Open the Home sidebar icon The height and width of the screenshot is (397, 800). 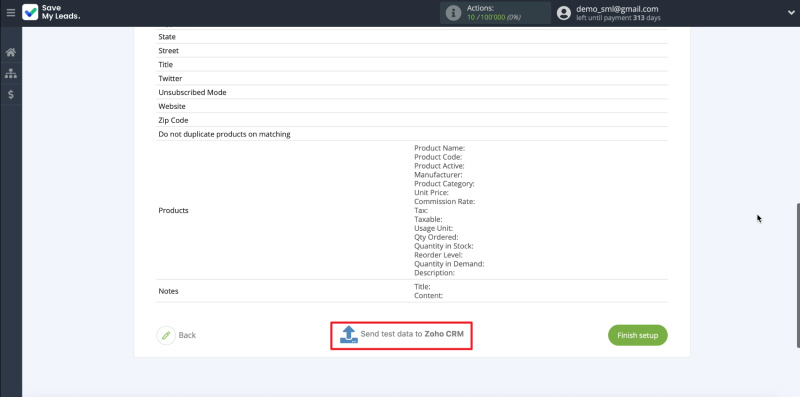pos(11,52)
